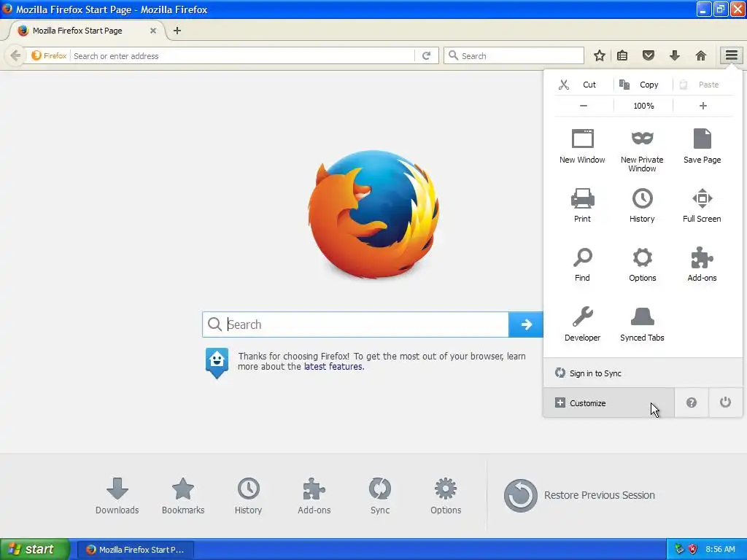Close the Mozilla Firefox Start Page tab
The image size is (747, 560).
(153, 31)
